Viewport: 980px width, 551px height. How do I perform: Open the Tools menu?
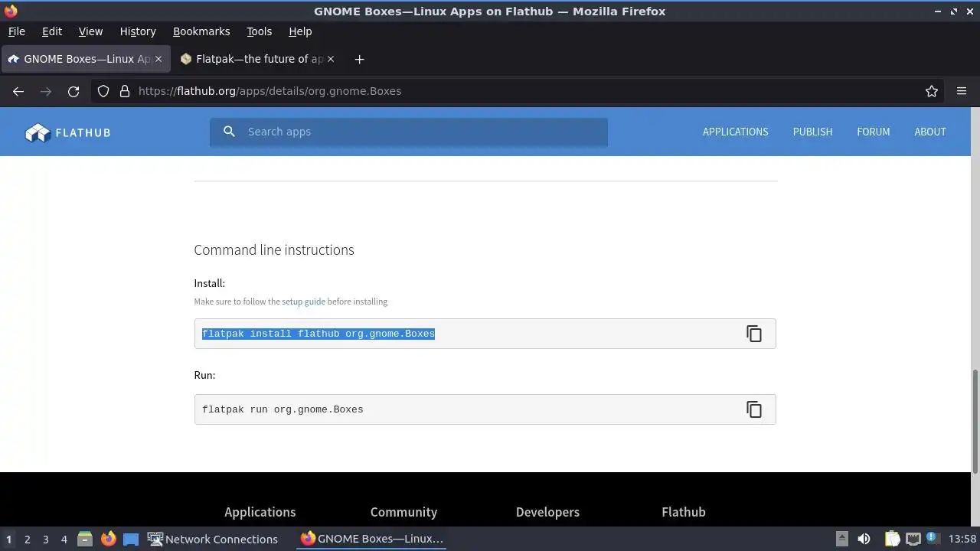[259, 31]
